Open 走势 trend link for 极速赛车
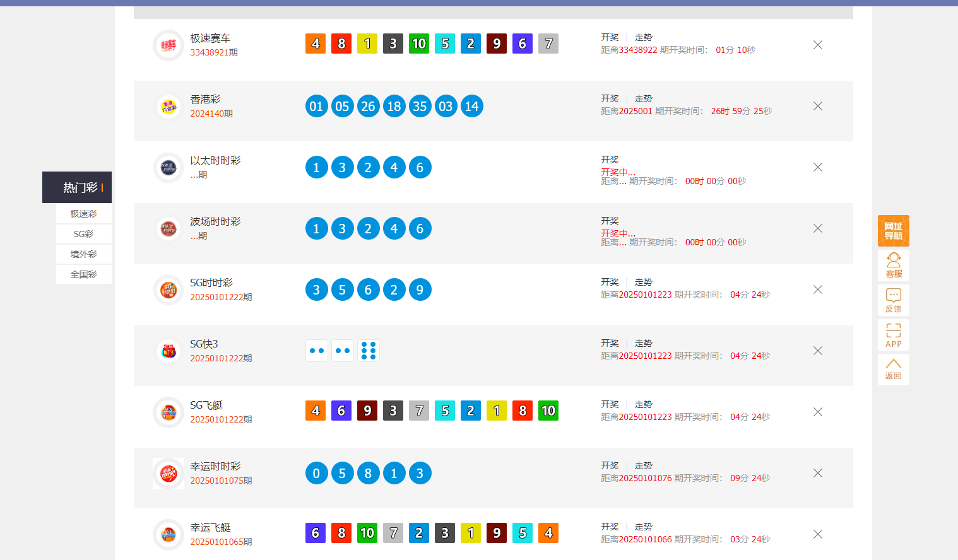Viewport: 958px width, 560px height. coord(643,38)
